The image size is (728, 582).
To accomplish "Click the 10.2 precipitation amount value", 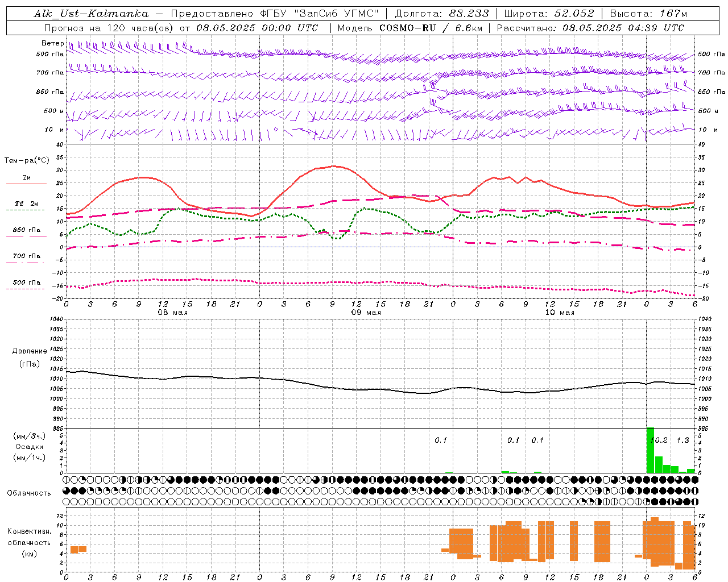I will click(x=658, y=440).
